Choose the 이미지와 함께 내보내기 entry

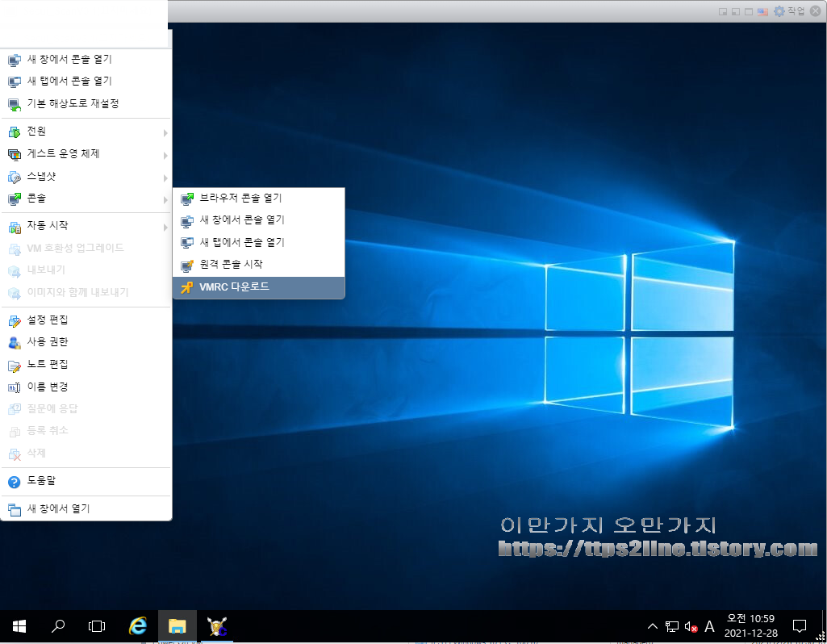pos(86,293)
